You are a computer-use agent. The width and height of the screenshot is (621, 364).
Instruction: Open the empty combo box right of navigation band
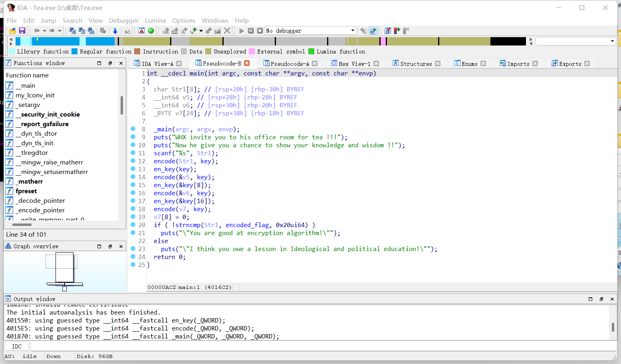tap(575, 41)
